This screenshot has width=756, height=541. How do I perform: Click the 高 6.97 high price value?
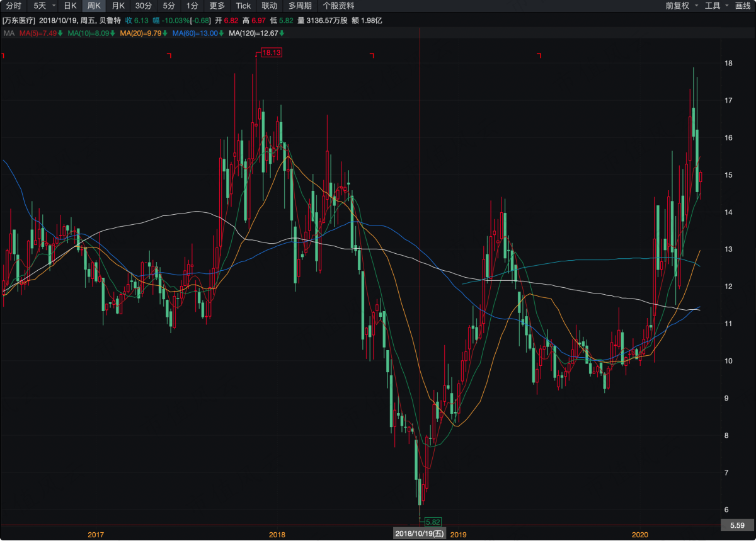(x=254, y=20)
